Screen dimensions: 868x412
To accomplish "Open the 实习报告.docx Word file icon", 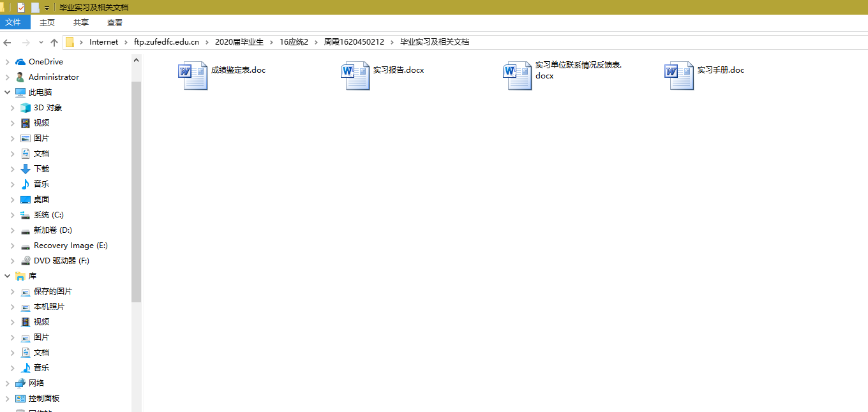I will coord(355,76).
